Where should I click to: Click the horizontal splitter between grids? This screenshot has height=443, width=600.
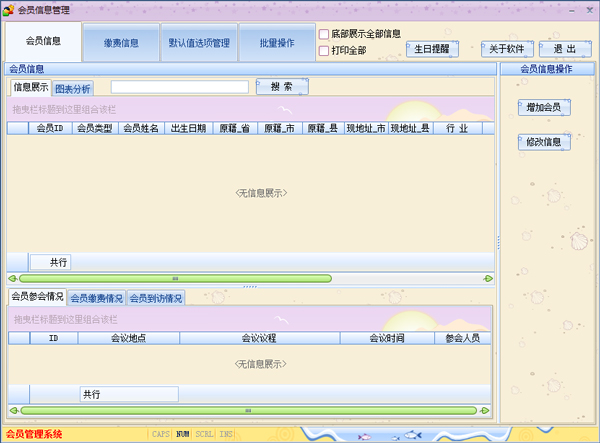[250, 287]
